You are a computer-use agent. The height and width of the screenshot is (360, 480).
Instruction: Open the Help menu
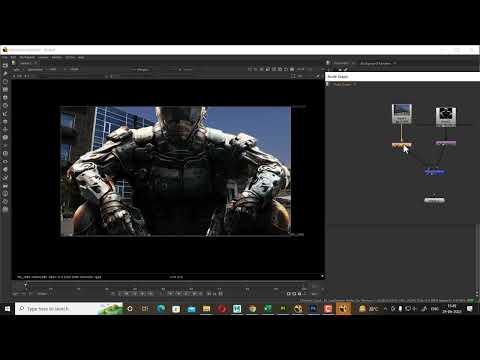pos(81,57)
